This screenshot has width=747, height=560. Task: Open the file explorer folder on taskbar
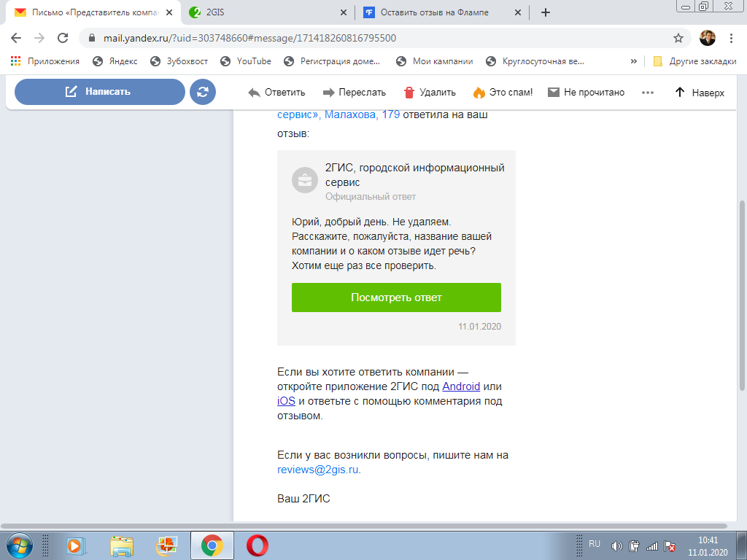click(x=122, y=545)
